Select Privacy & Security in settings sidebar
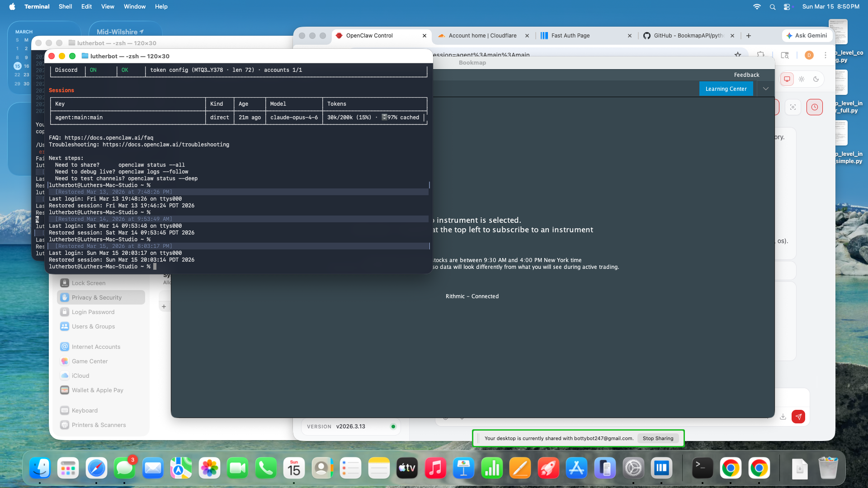 tap(97, 297)
